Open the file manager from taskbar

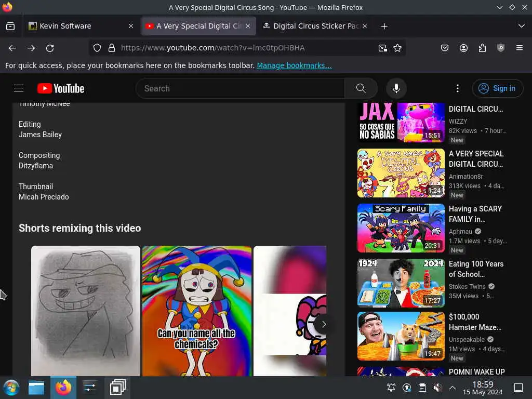[36, 388]
